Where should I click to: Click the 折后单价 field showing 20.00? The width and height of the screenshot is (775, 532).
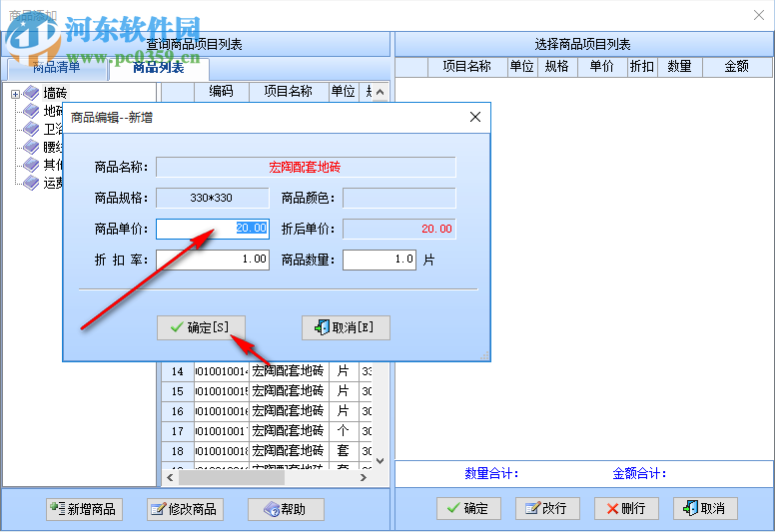click(398, 229)
